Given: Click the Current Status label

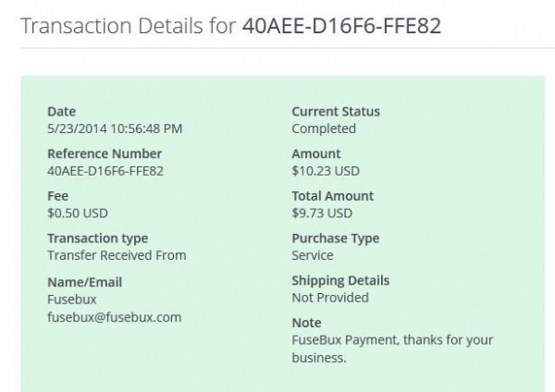Looking at the screenshot, I should pos(336,112).
